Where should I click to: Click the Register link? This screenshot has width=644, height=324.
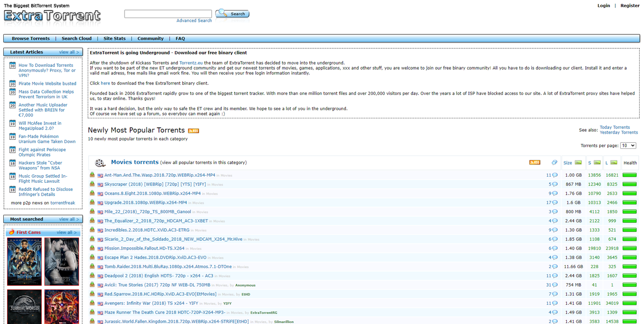coord(630,5)
